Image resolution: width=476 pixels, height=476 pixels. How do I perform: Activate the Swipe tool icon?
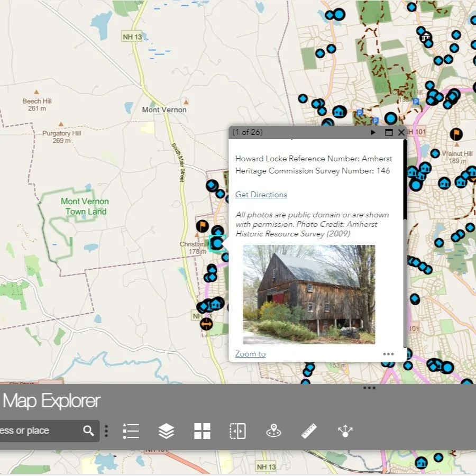237,431
